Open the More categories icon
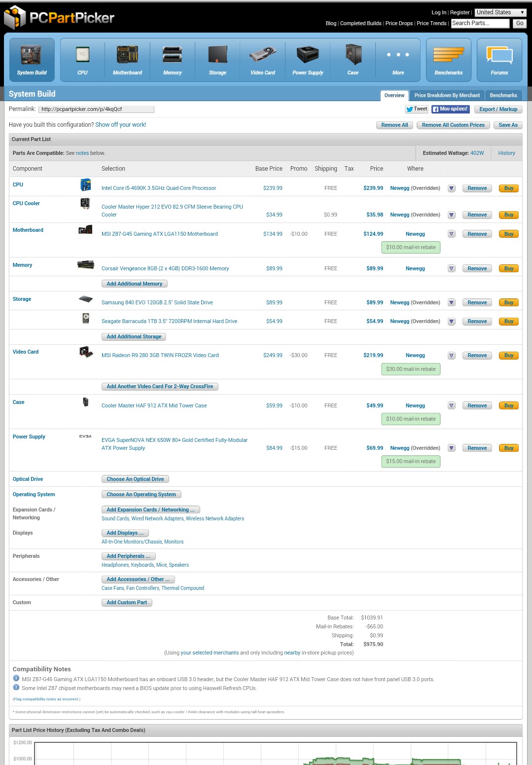This screenshot has height=765, width=532. point(398,60)
